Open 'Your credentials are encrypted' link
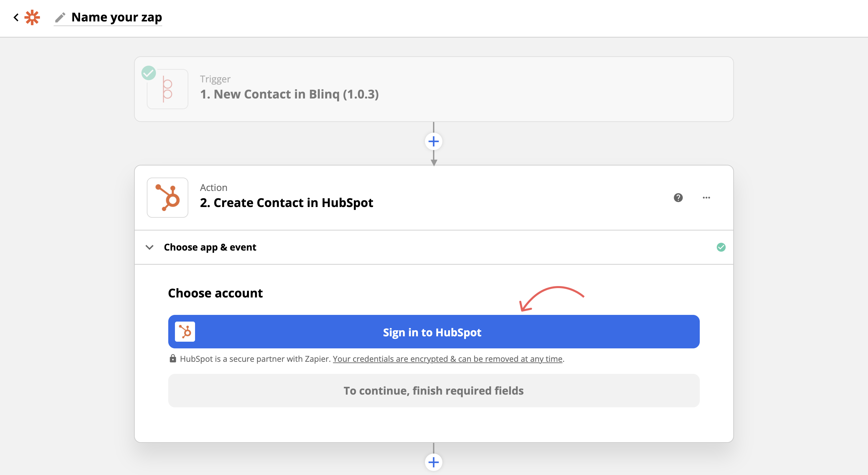 (x=447, y=359)
